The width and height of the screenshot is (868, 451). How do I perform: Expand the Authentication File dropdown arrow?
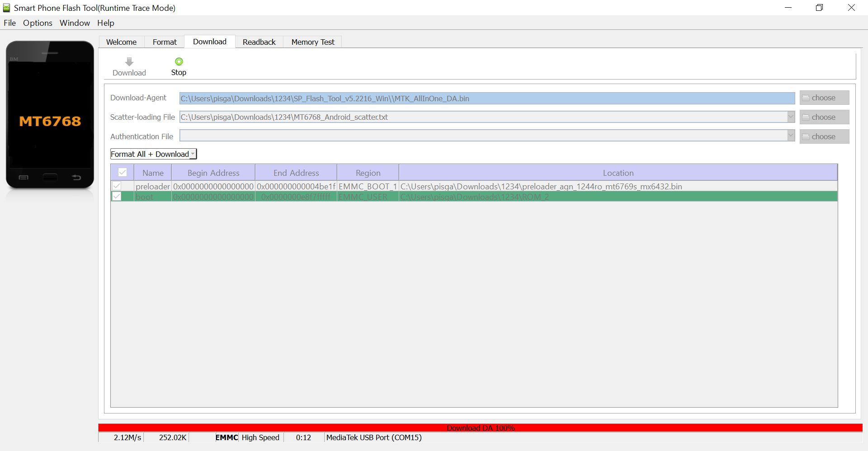click(791, 136)
